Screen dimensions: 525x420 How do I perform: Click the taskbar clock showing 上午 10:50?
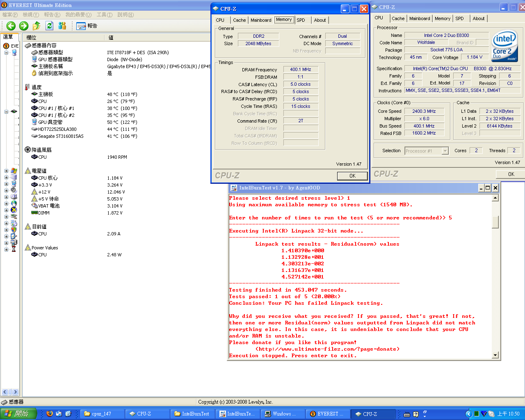pyautogui.click(x=508, y=414)
